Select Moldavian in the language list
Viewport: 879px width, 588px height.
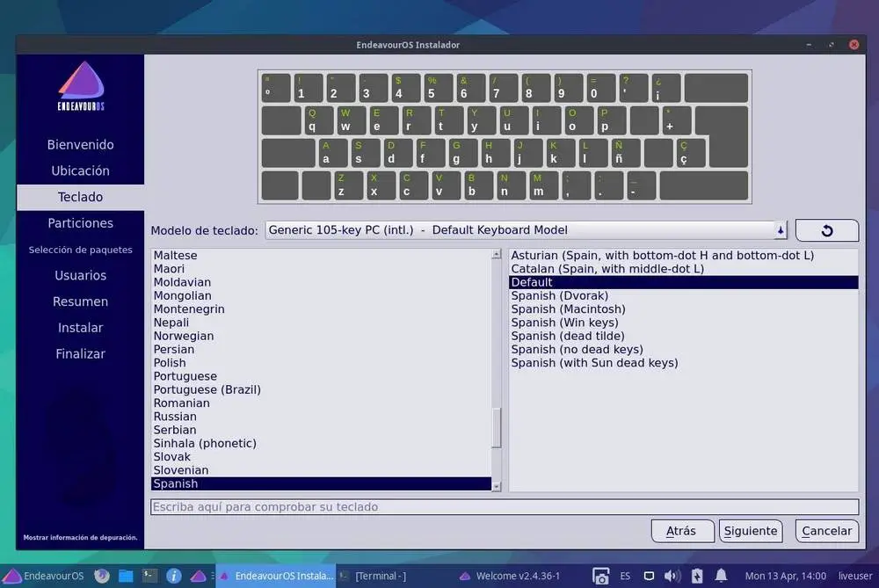[x=321, y=282]
